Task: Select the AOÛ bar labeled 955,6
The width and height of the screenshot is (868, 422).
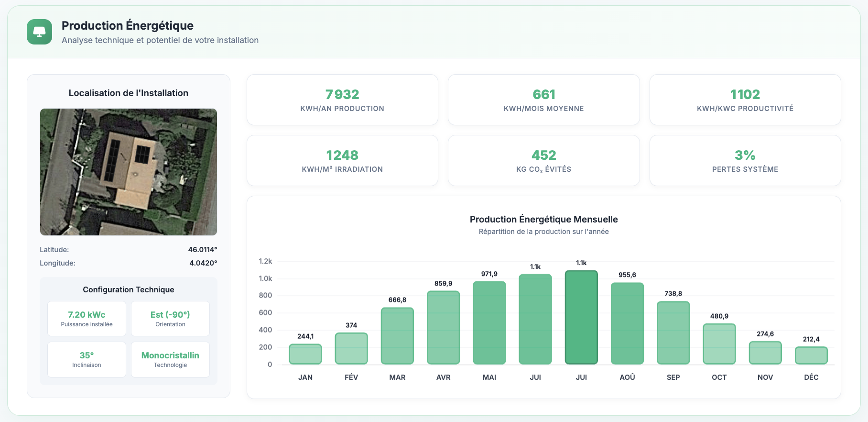Action: click(627, 323)
